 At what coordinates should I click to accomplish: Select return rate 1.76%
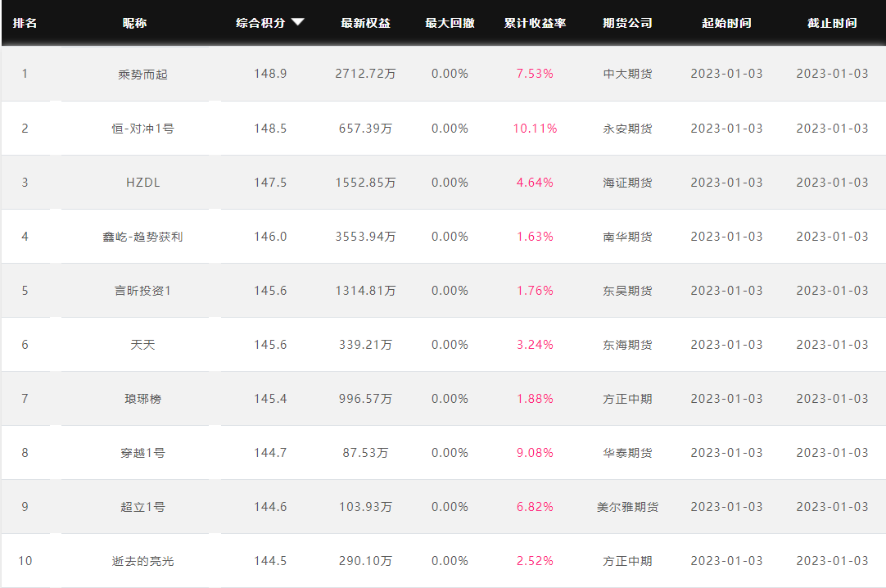tap(535, 291)
